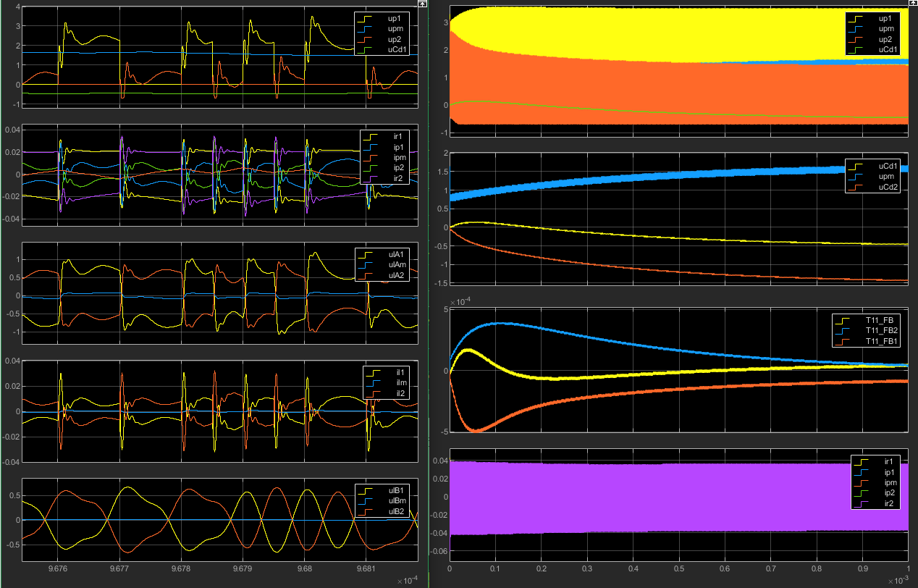Click restore-toolbar arrow icon of right scope
Screen dimensions: 918x588
[x=914, y=4]
